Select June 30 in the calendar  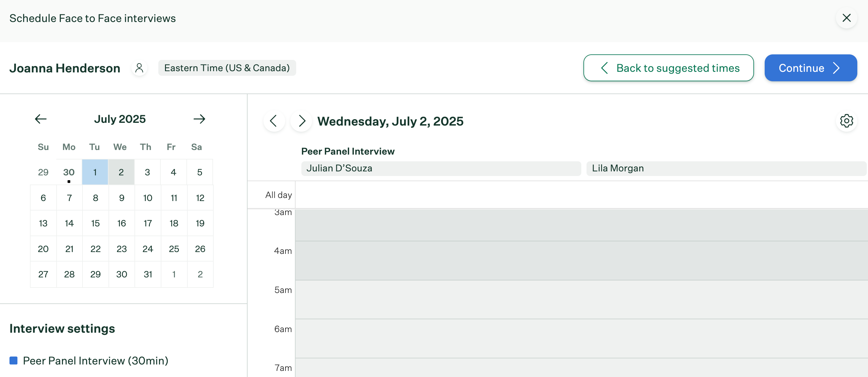pyautogui.click(x=69, y=172)
